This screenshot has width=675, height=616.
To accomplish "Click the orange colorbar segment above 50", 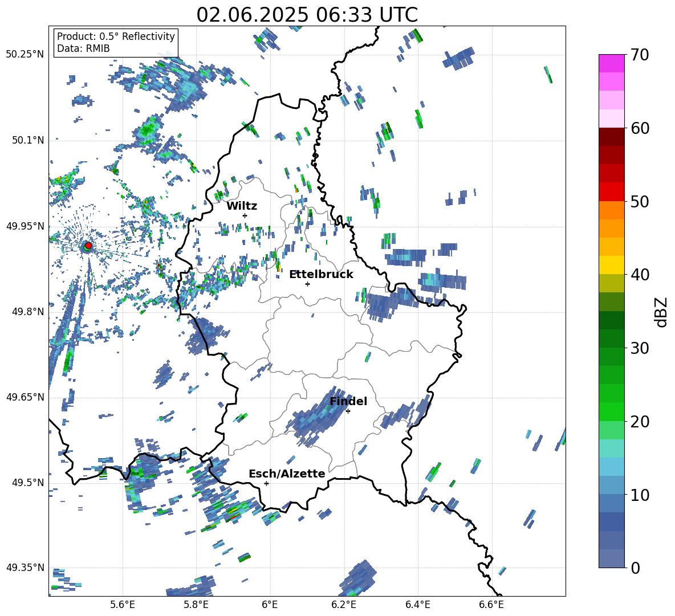I will 611,210.
